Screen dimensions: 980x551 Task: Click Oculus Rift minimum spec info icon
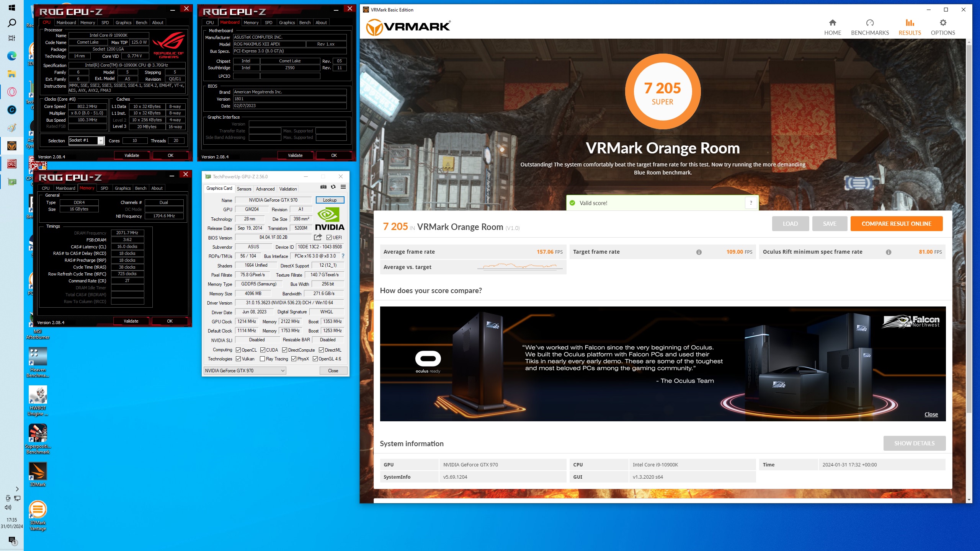(889, 252)
